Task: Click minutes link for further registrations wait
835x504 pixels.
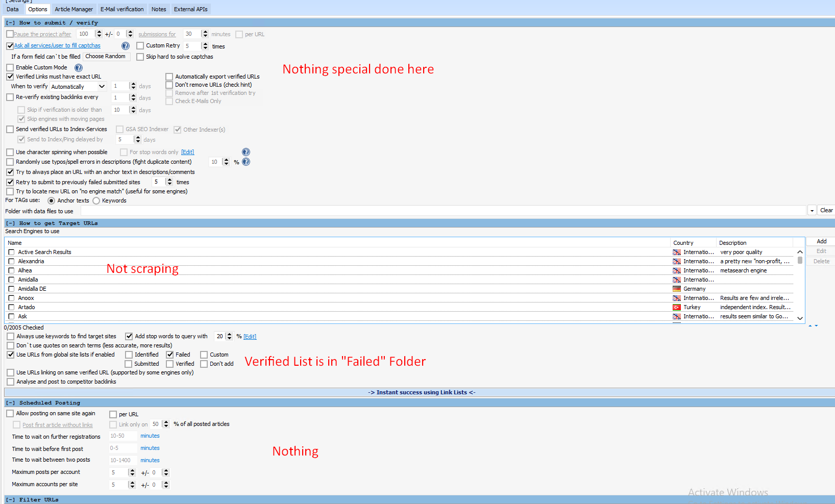Action: 150,436
